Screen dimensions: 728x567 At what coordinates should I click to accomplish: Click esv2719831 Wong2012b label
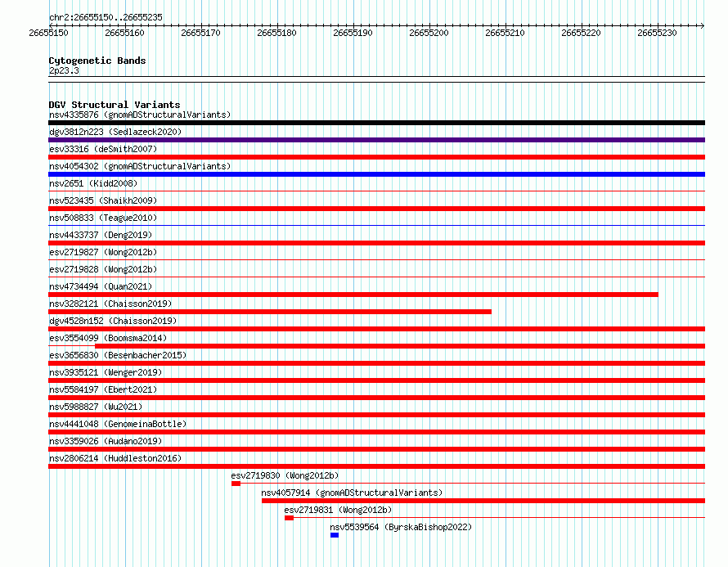[x=338, y=510]
